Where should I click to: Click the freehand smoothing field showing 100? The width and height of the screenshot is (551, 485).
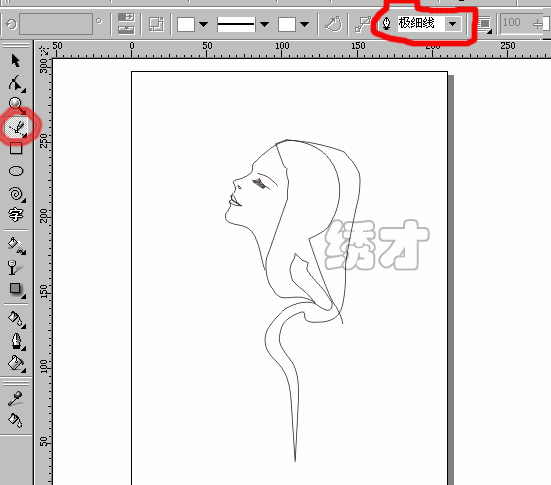click(x=517, y=23)
